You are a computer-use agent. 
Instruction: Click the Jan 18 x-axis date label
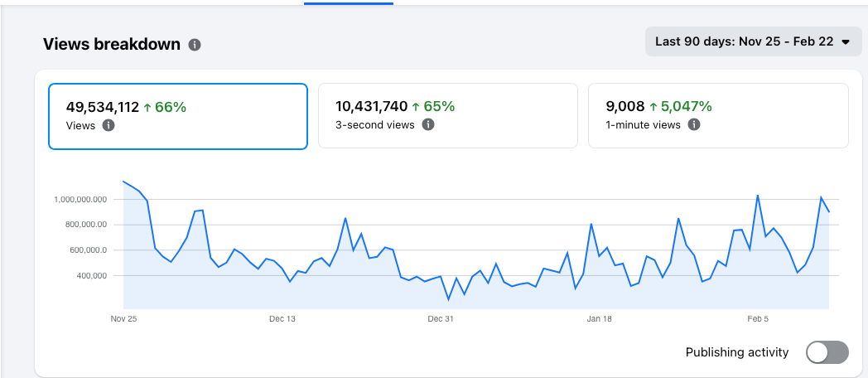coord(599,318)
